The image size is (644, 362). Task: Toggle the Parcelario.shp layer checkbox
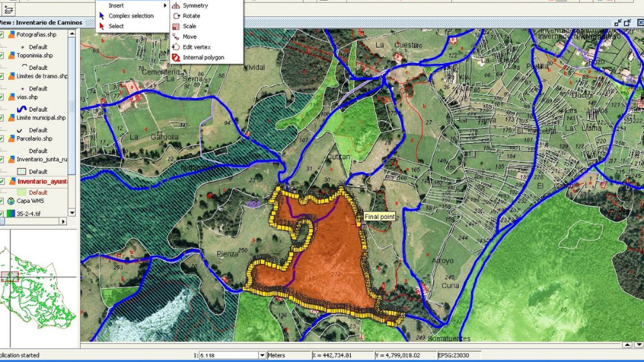pos(2,139)
